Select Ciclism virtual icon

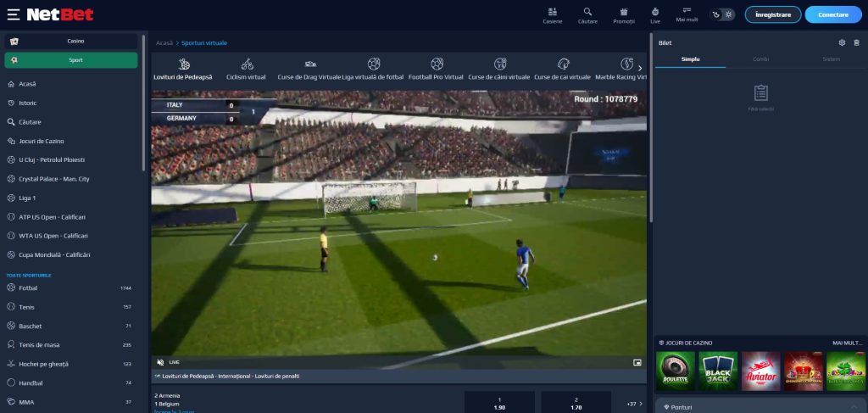[247, 70]
